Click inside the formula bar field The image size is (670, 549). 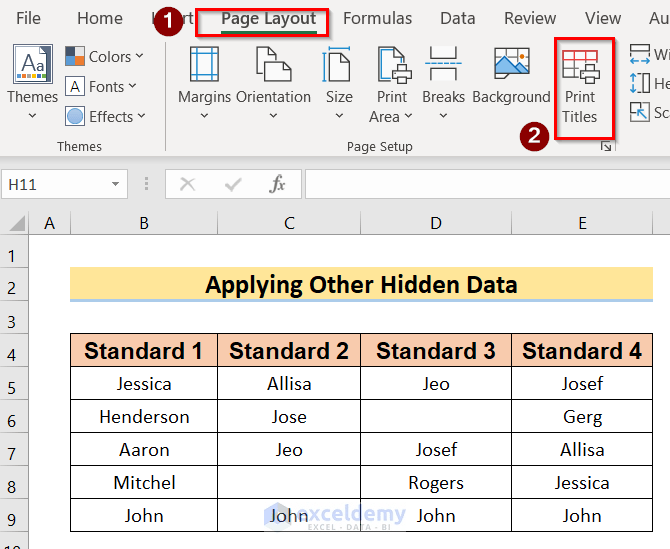click(x=488, y=184)
